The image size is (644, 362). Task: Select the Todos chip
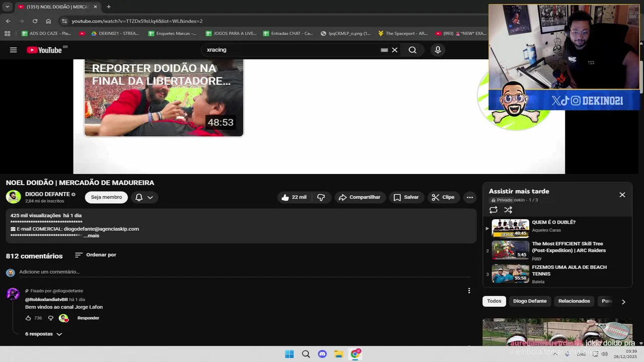coord(494,301)
